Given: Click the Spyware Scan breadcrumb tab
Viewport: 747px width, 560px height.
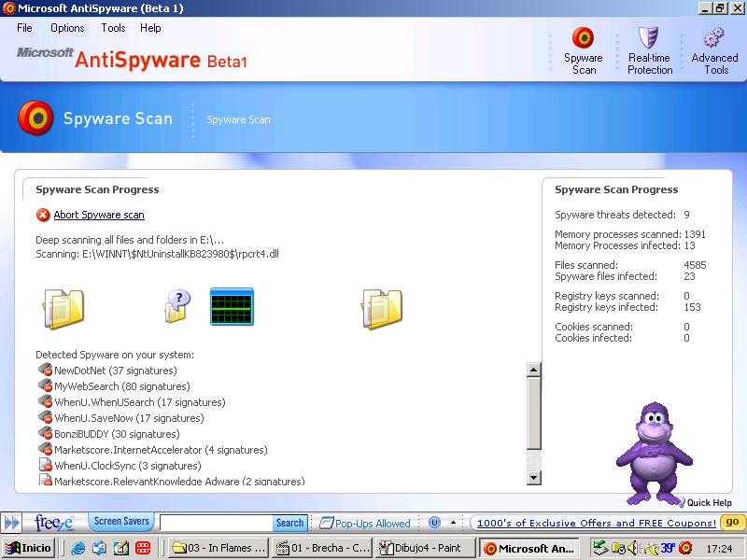Looking at the screenshot, I should point(238,120).
